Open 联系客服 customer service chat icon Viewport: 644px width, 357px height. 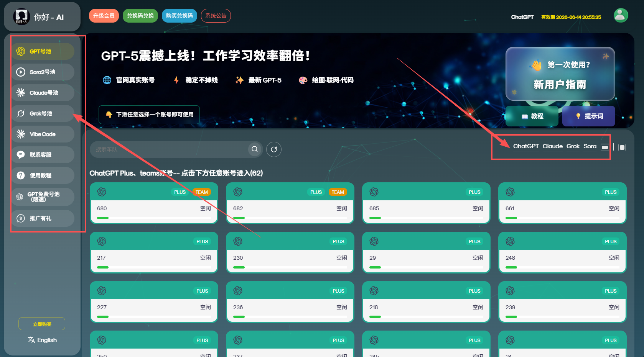20,154
